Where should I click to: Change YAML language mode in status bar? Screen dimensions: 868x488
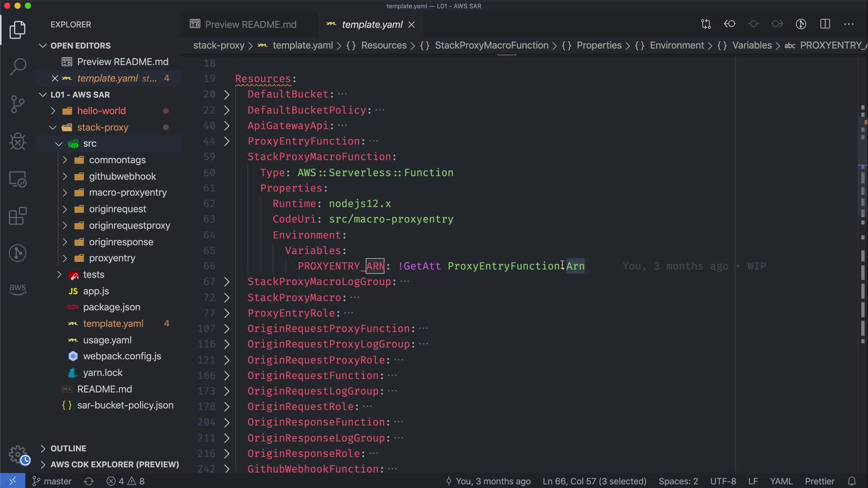781,481
